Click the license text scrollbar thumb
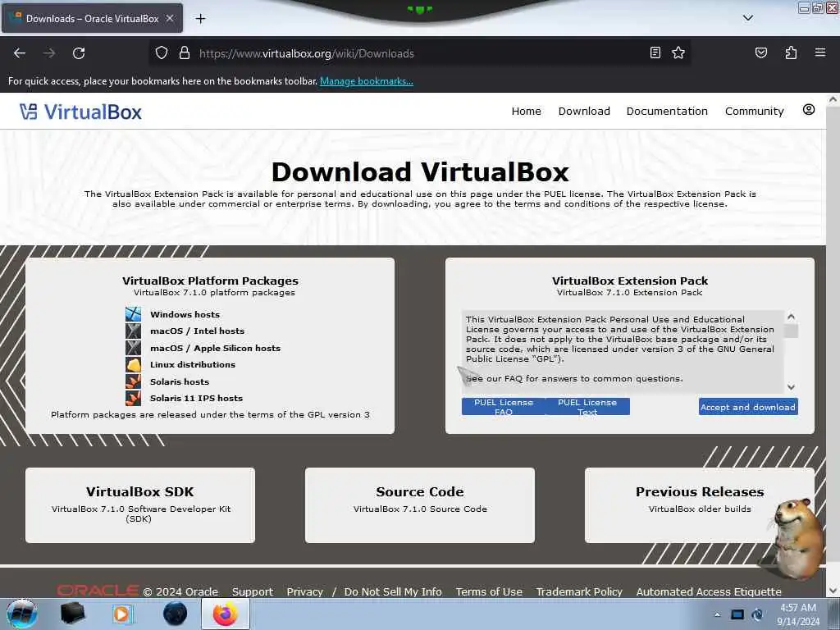Image resolution: width=840 pixels, height=630 pixels. pyautogui.click(x=791, y=331)
